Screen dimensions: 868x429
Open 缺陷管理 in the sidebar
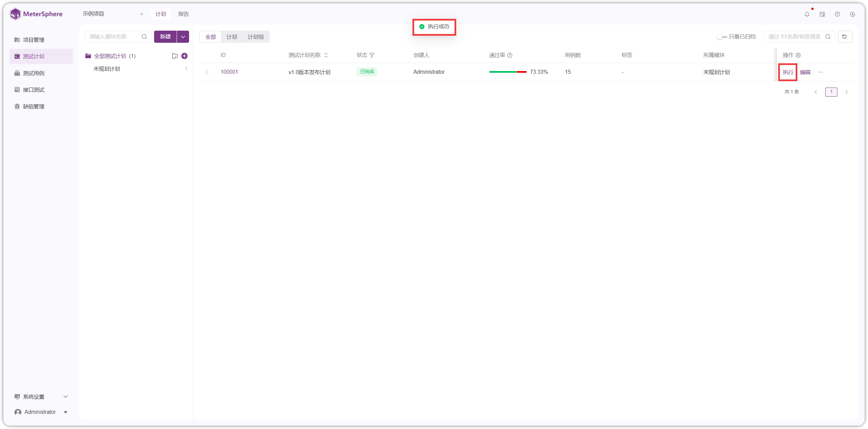pyautogui.click(x=41, y=106)
